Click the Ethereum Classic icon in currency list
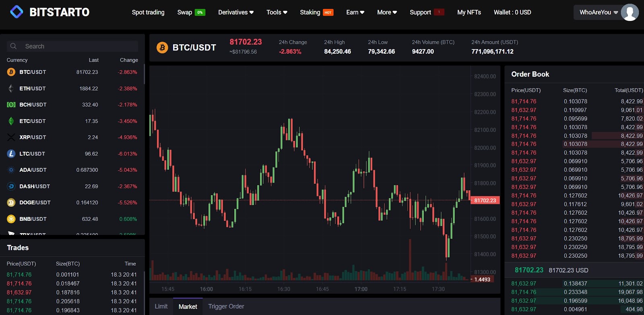Screen dimensions: 644x315 click(11, 121)
